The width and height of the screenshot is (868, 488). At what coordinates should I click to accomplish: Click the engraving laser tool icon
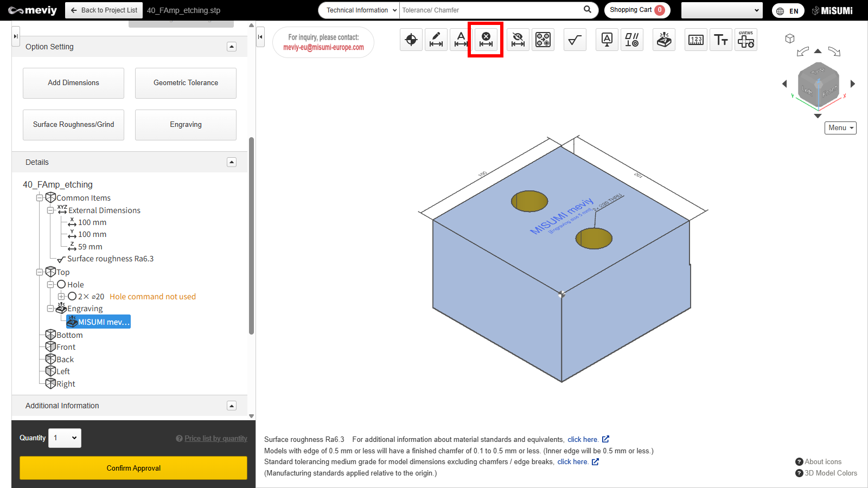pos(664,40)
